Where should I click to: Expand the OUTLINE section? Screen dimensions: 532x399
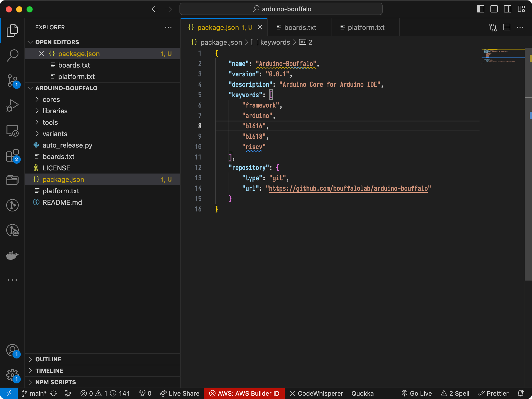tap(103, 359)
